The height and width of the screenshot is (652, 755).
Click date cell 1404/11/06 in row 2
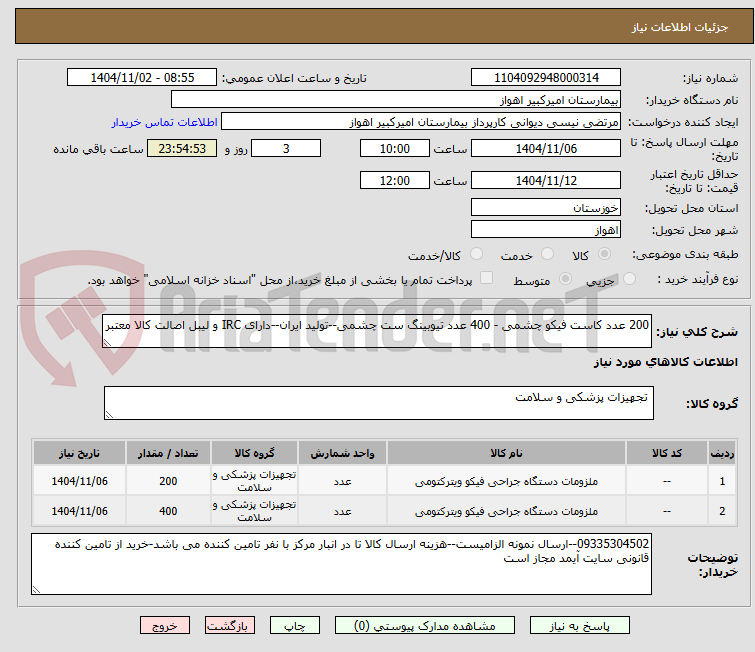coord(79,511)
